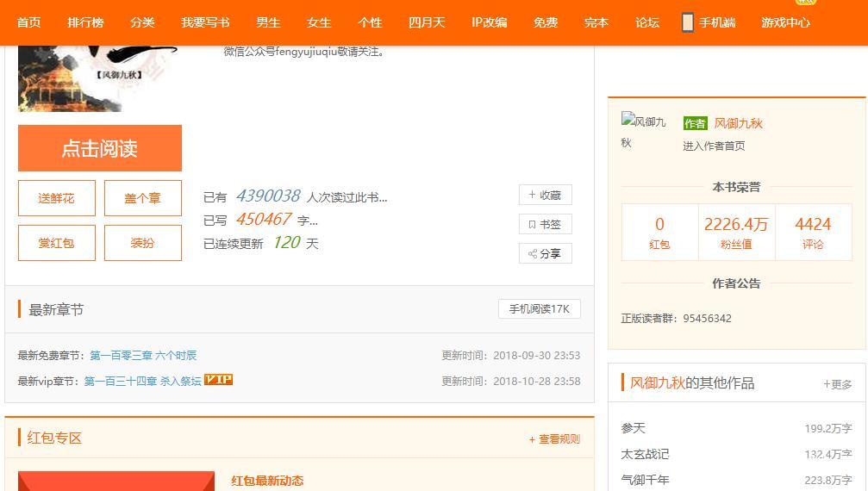Select 我要写书 in navigation bar
Viewport: 868px width, 491px height.
point(205,22)
